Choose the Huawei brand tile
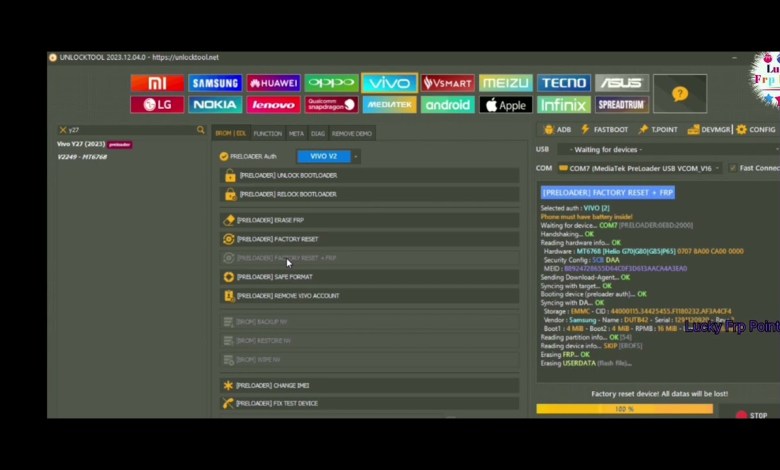This screenshot has width=780, height=470. pyautogui.click(x=273, y=83)
